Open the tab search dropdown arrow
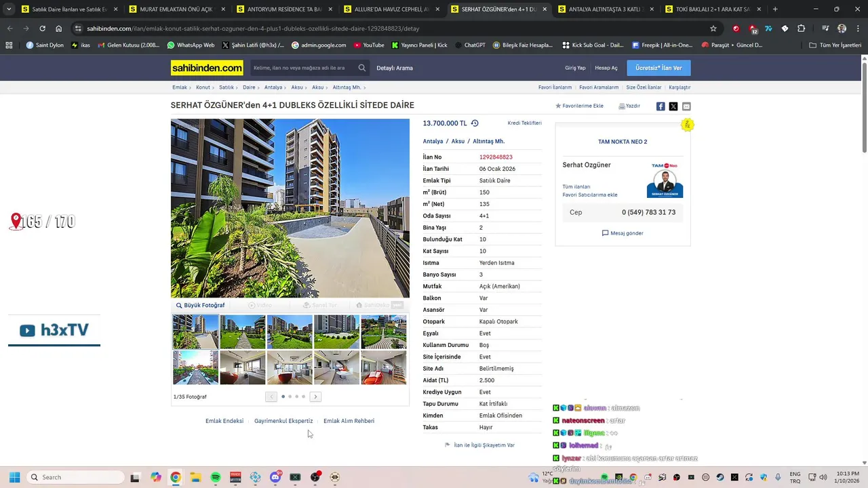The width and height of the screenshot is (868, 488). click(9, 9)
